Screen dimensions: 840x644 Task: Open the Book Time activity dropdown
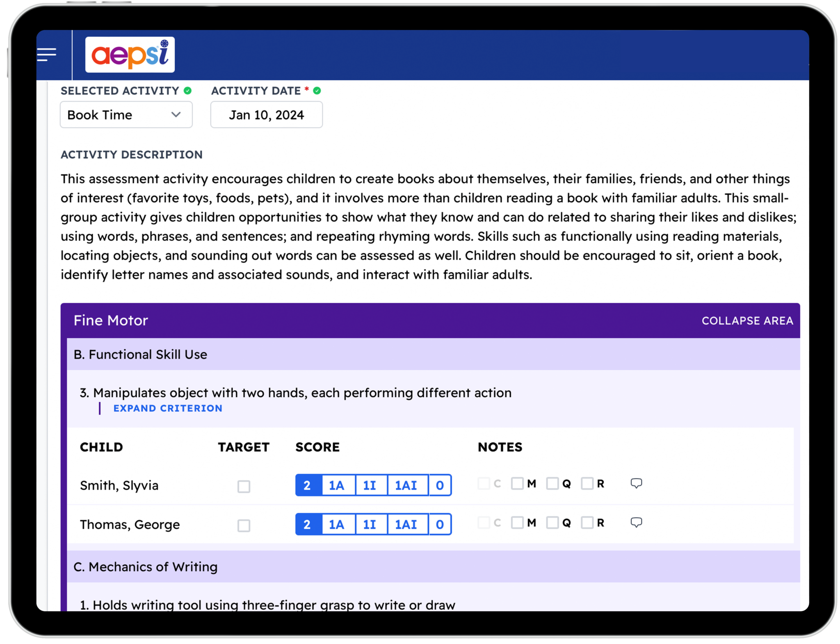(126, 115)
